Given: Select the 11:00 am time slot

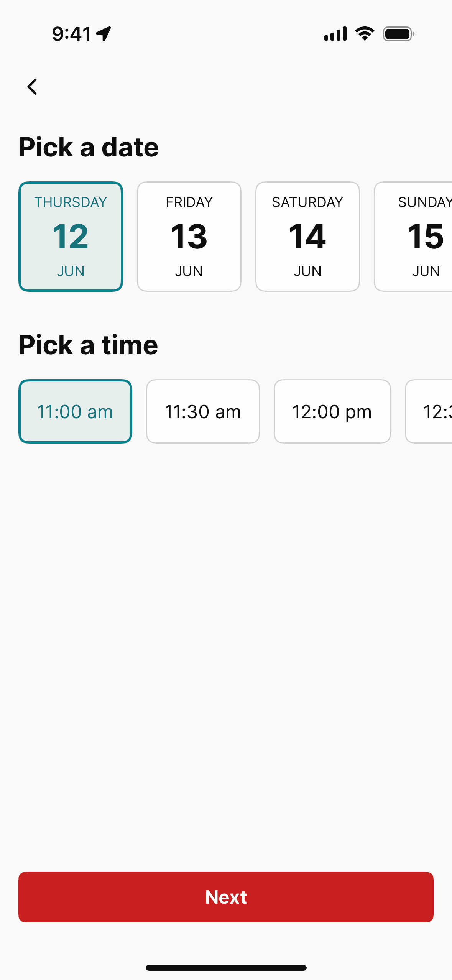Looking at the screenshot, I should coord(75,411).
